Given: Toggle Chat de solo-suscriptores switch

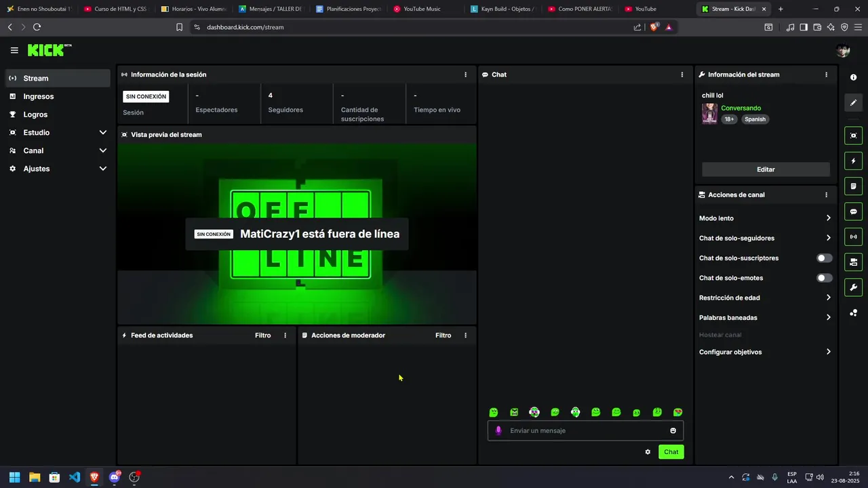Looking at the screenshot, I should (824, 258).
